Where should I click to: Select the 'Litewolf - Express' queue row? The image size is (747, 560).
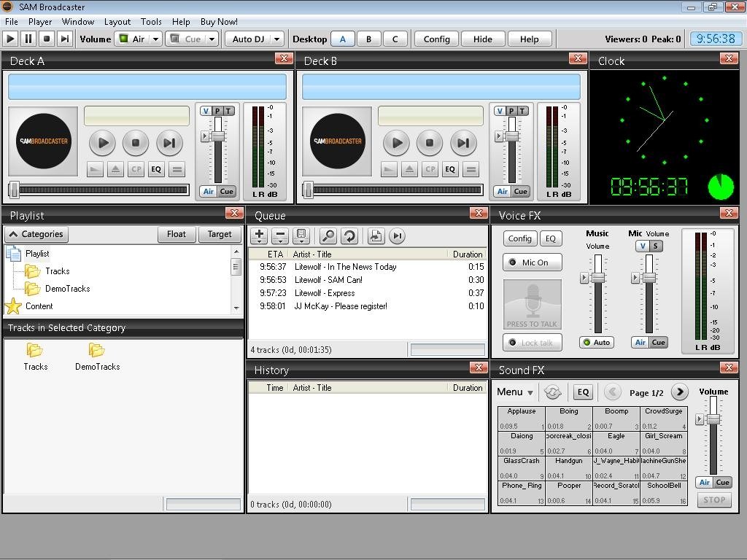click(367, 293)
